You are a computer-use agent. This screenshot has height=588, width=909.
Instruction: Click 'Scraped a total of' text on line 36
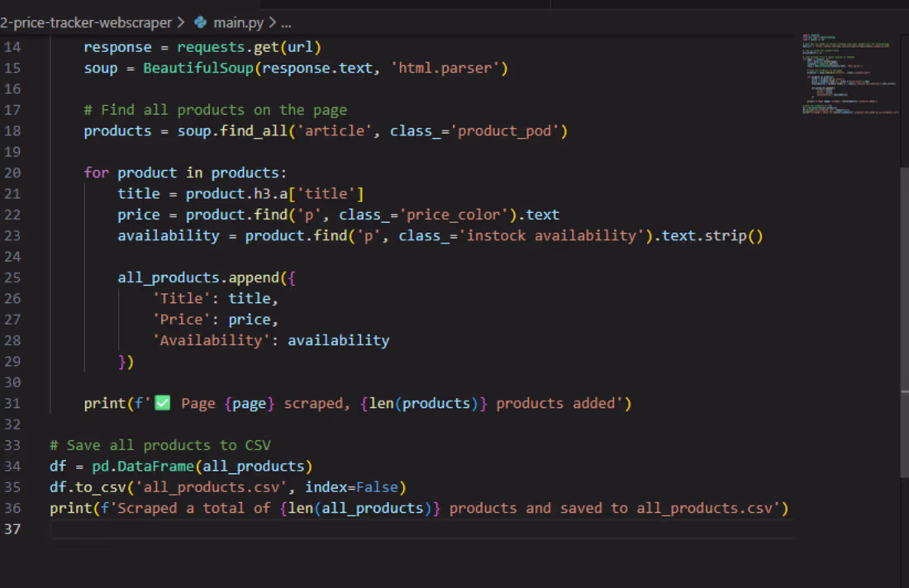point(194,508)
